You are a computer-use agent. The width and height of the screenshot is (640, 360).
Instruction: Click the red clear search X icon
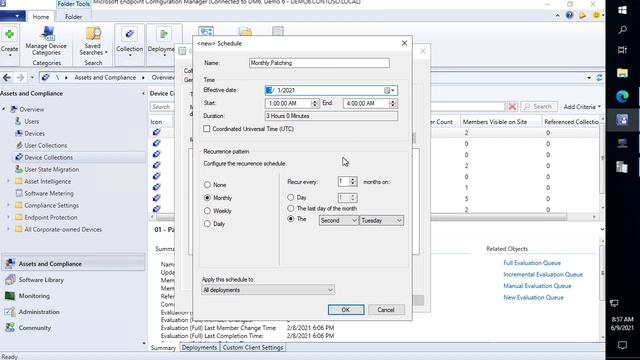[x=512, y=107]
